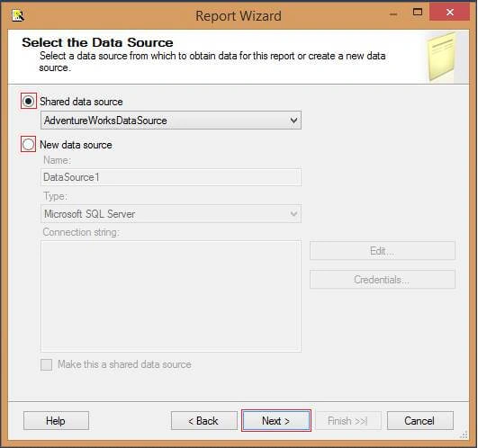
Task: Select the New data source radio button
Action: tap(29, 144)
